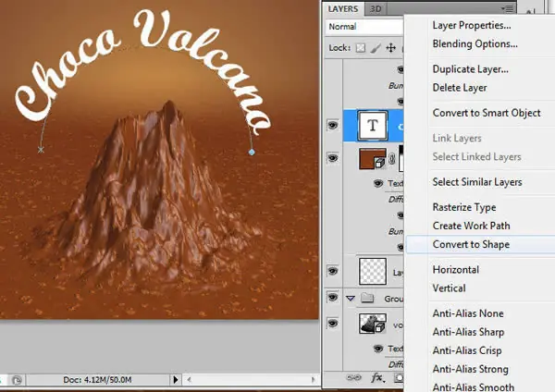
Task: Click the lock position move icon
Action: [390, 48]
